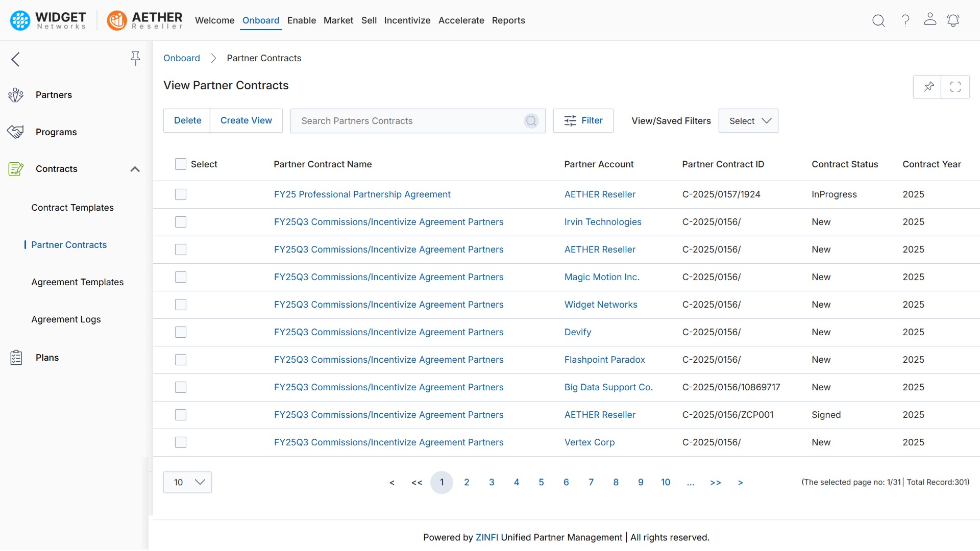
Task: Open the user profile icon
Action: click(930, 19)
